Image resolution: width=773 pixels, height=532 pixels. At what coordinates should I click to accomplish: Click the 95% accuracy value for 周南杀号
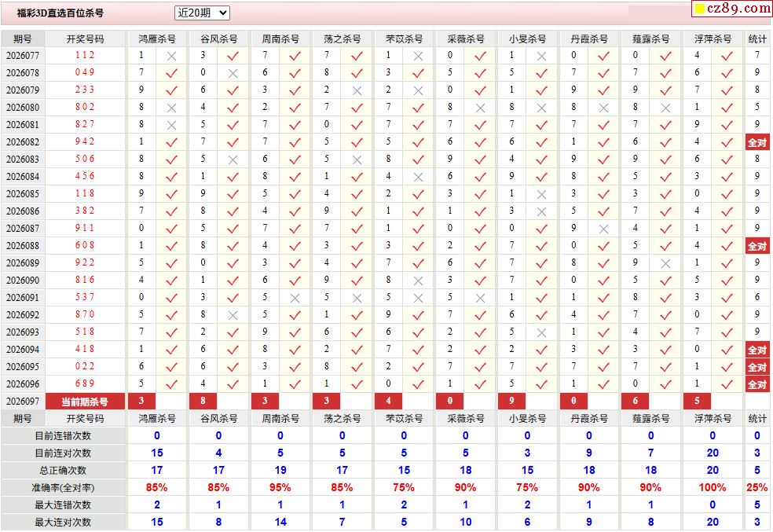(280, 488)
